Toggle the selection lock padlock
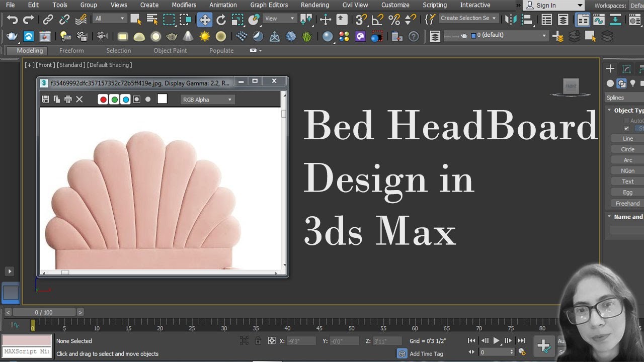 click(258, 341)
